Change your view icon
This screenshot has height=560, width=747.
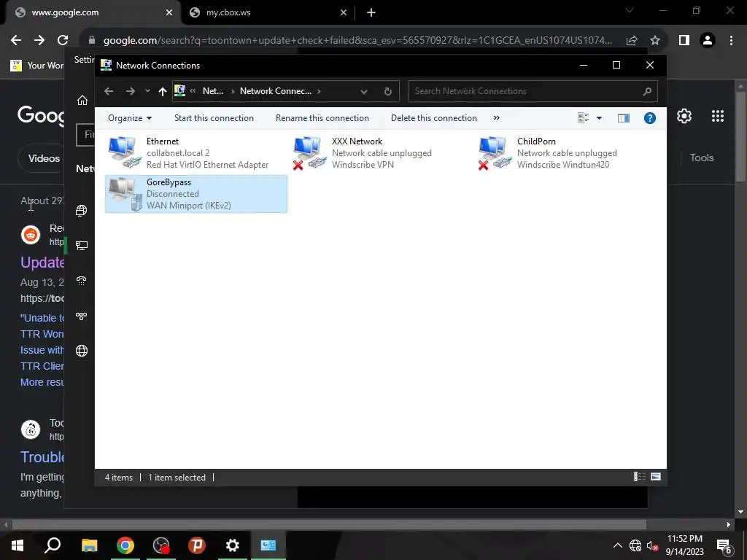(583, 117)
